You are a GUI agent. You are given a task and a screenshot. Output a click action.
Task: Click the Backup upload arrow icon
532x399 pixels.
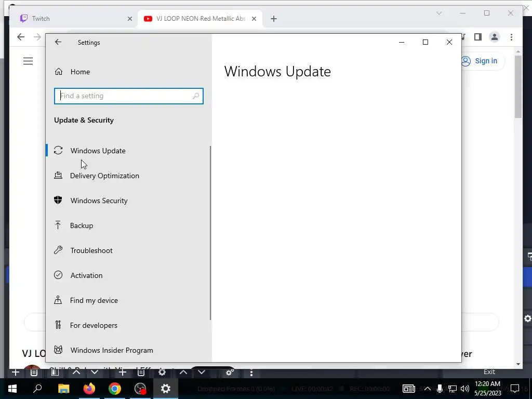coord(58,225)
